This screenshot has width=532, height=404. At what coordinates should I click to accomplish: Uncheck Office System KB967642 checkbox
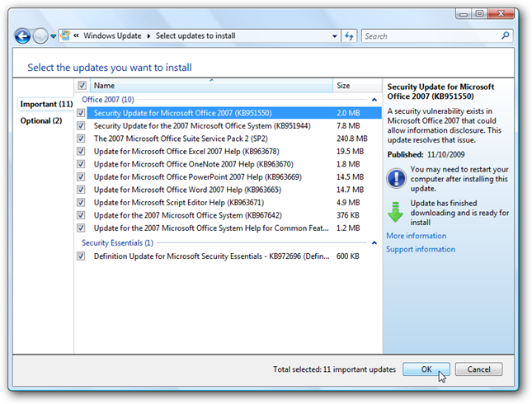pyautogui.click(x=81, y=215)
